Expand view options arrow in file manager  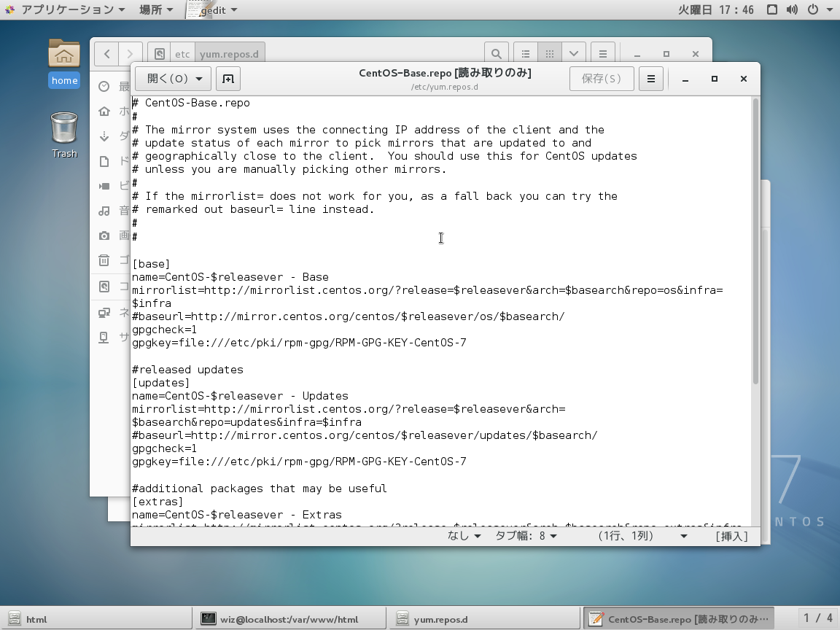pos(574,53)
